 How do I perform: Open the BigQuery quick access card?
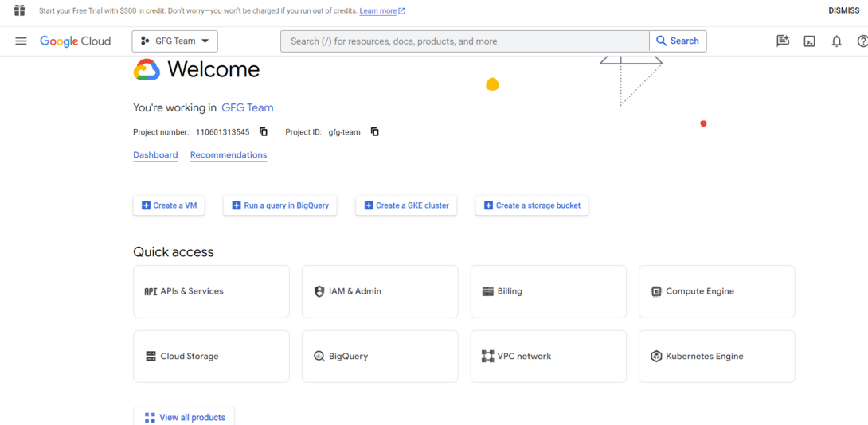coord(380,357)
